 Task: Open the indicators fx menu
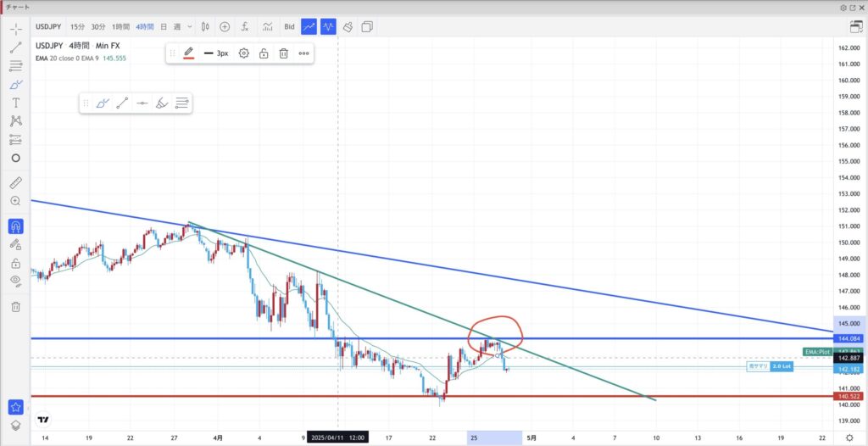245,26
